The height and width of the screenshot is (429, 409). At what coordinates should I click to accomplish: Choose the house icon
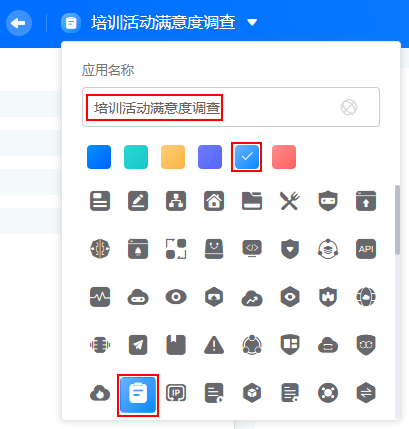[x=214, y=201]
